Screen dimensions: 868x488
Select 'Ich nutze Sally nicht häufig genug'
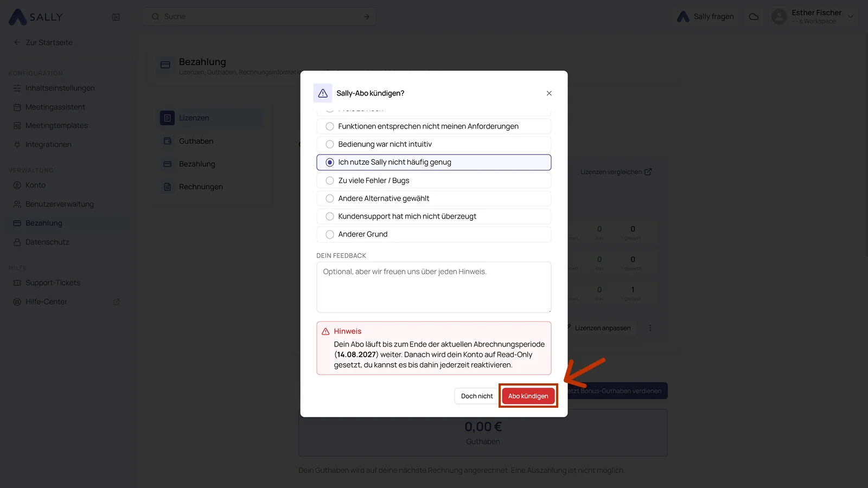coord(434,162)
